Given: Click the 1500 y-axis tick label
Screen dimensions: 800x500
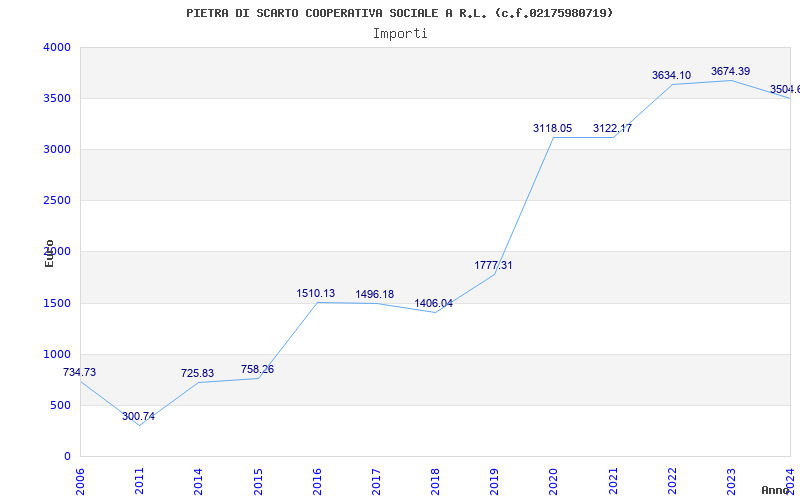Looking at the screenshot, I should pyautogui.click(x=57, y=304).
